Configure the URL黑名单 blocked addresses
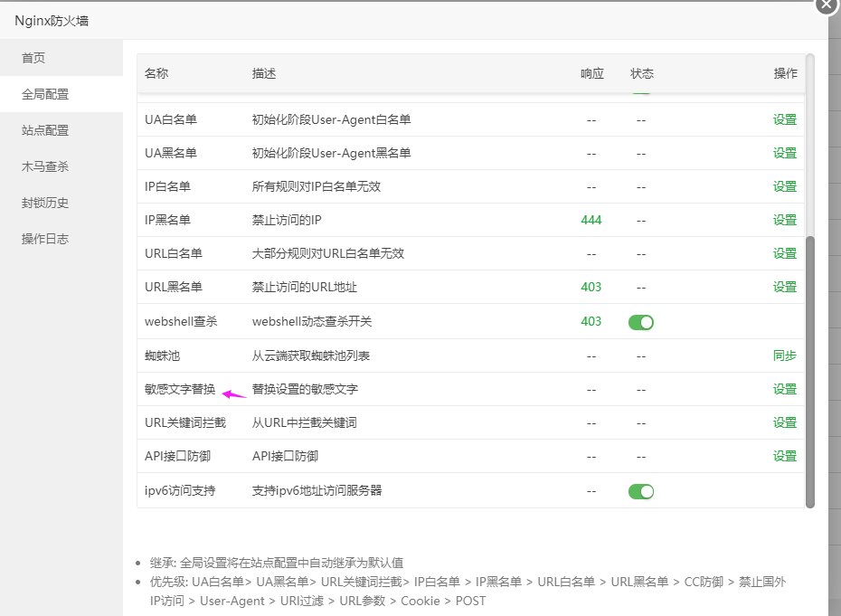This screenshot has height=616, width=841. 784,287
